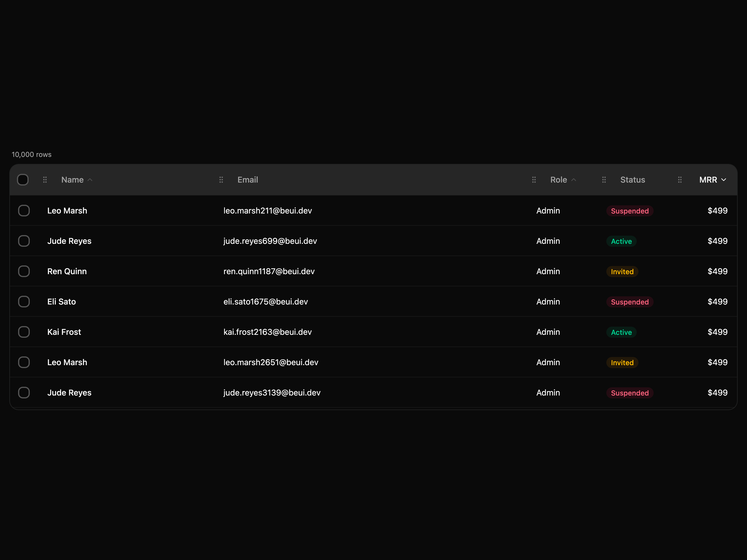This screenshot has width=747, height=560.
Task: Select the Kai Frost row checkbox
Action: tap(24, 332)
